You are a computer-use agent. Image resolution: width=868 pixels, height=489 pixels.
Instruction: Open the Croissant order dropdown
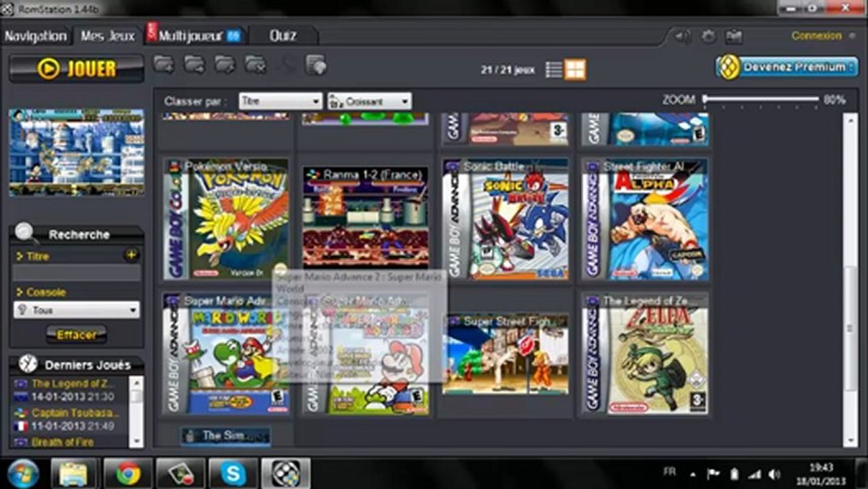tap(369, 101)
